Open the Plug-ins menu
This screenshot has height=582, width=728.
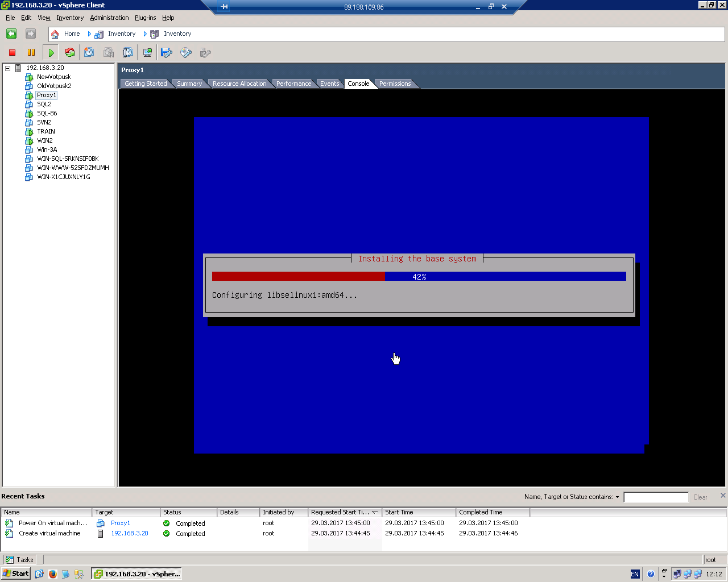pos(145,18)
